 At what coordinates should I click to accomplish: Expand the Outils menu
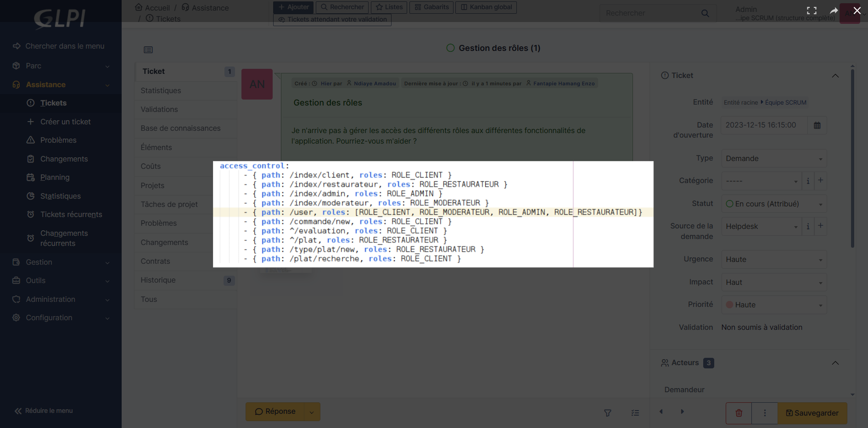point(61,280)
